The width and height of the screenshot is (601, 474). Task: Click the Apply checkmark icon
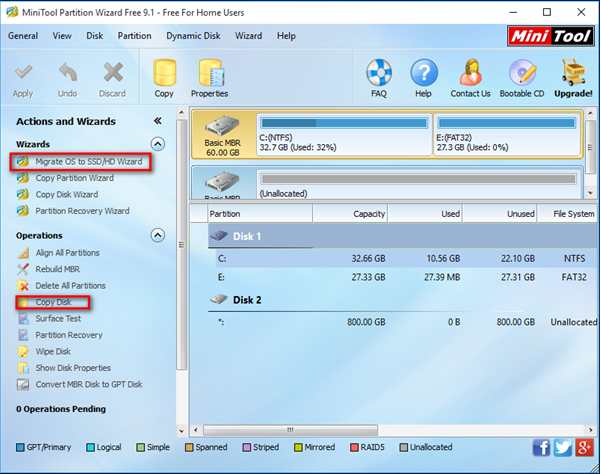[x=23, y=72]
